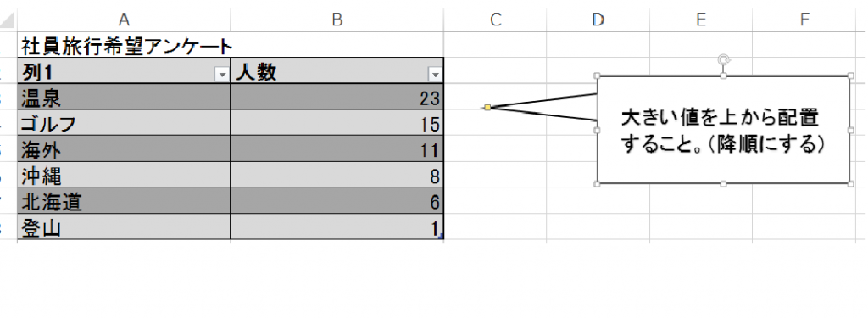Viewport: 868px width, 319px height.
Task: Click the callout's right-middle sizing handle
Action: pyautogui.click(x=850, y=130)
